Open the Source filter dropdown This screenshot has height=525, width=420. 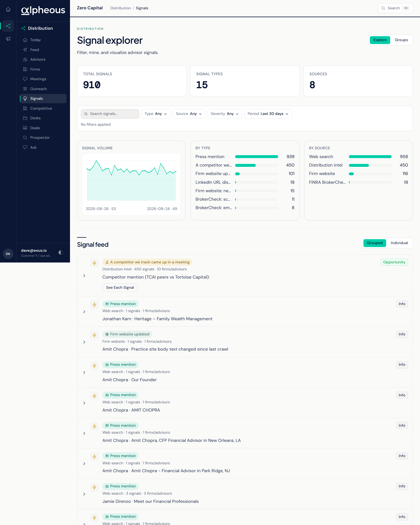click(189, 114)
